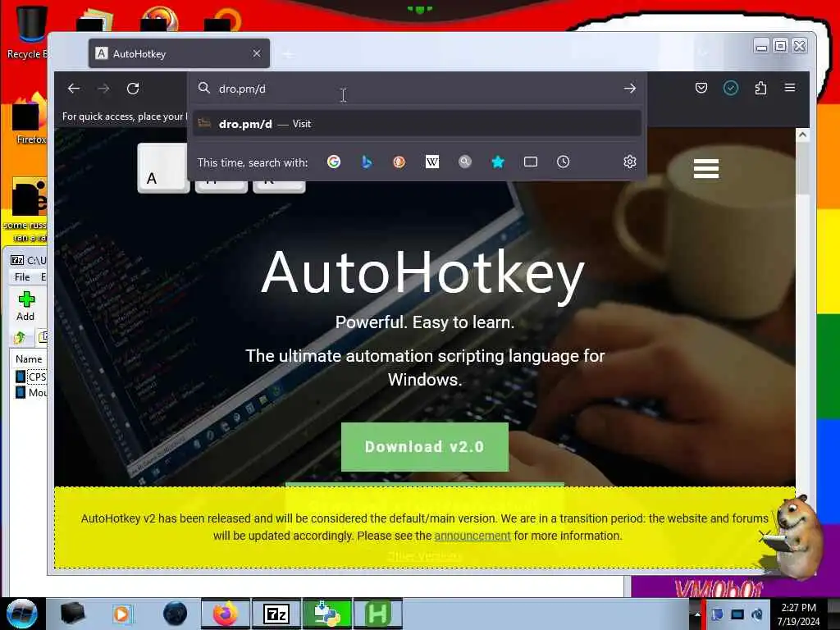Click the monitor tray icon

[x=737, y=614]
